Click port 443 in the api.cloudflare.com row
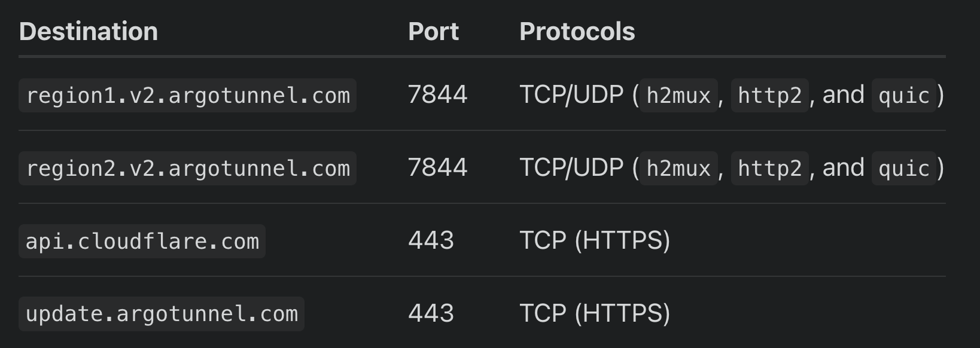The width and height of the screenshot is (980, 348). click(x=431, y=241)
